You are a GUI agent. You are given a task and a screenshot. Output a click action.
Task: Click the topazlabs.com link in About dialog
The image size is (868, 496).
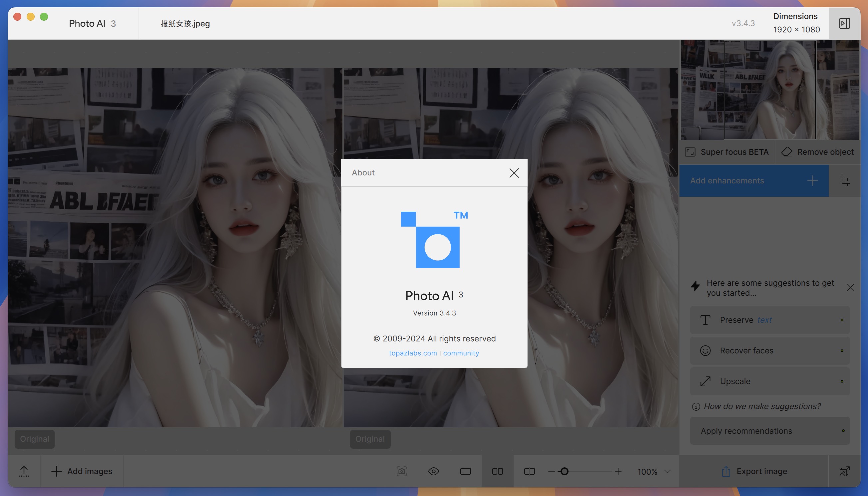coord(413,352)
